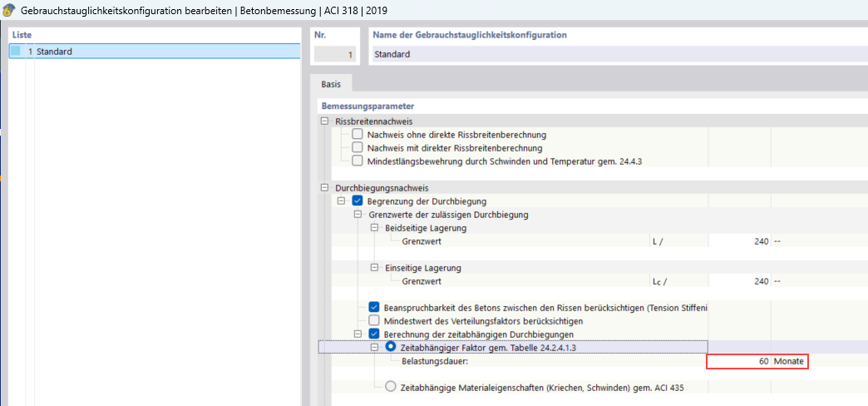Enable Nachweis ohne direkte Rissbreitenberechnung
The width and height of the screenshot is (868, 406).
[358, 134]
